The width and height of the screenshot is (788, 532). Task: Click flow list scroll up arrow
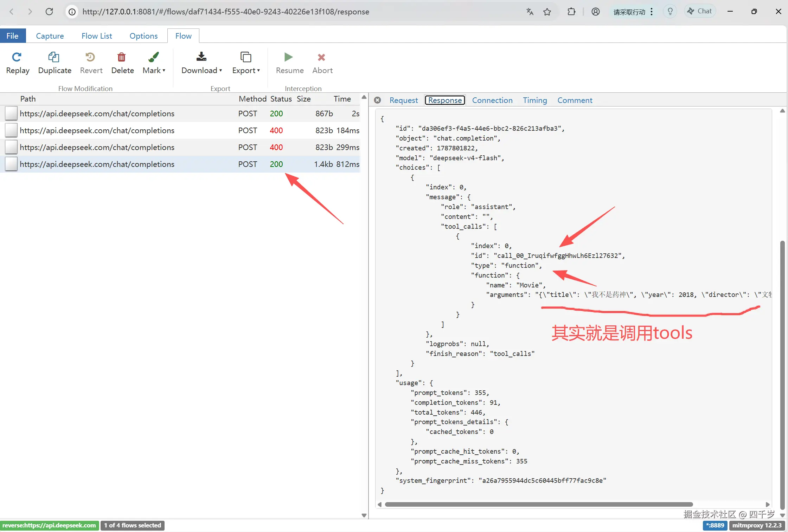(364, 97)
